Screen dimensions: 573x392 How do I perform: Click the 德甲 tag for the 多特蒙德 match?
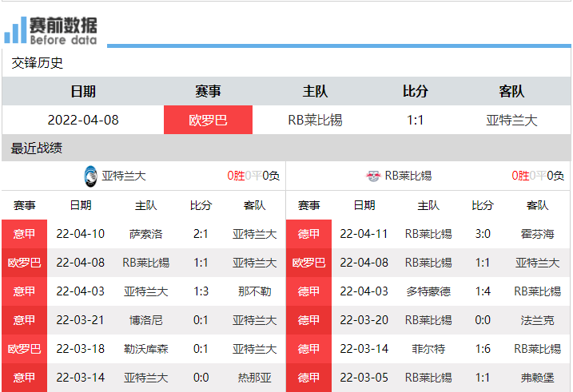point(308,291)
